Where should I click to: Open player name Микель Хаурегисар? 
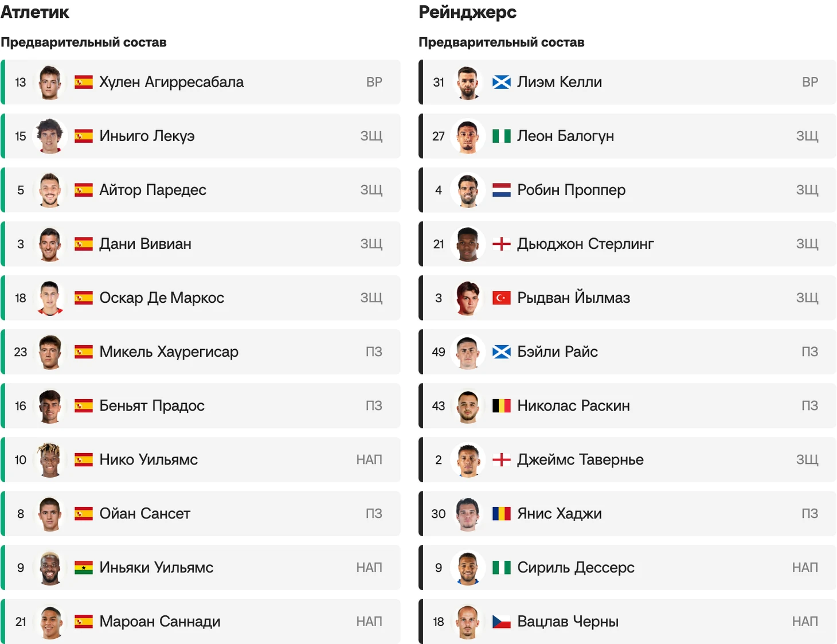pos(169,352)
